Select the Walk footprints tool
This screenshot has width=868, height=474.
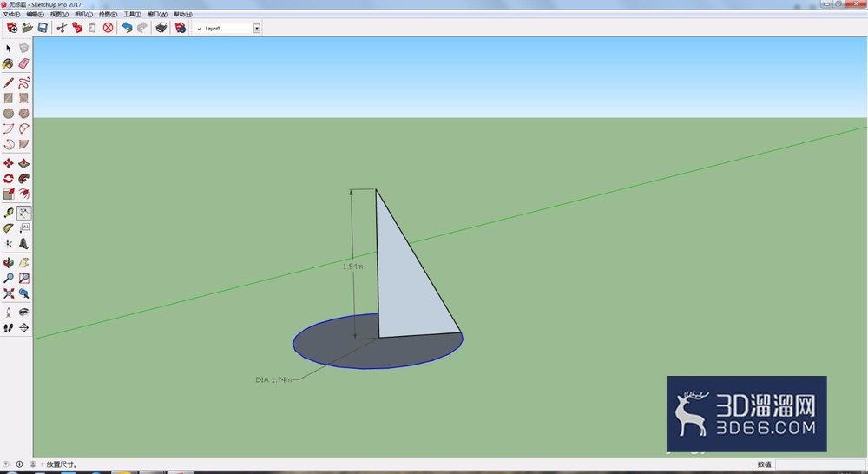9,328
